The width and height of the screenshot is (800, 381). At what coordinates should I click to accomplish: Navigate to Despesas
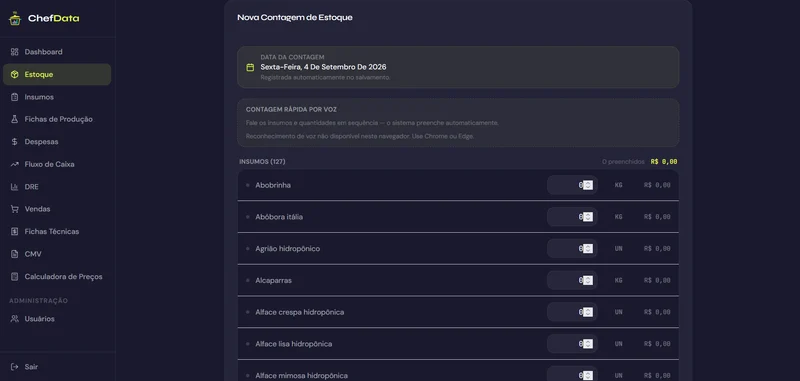[x=57, y=142]
